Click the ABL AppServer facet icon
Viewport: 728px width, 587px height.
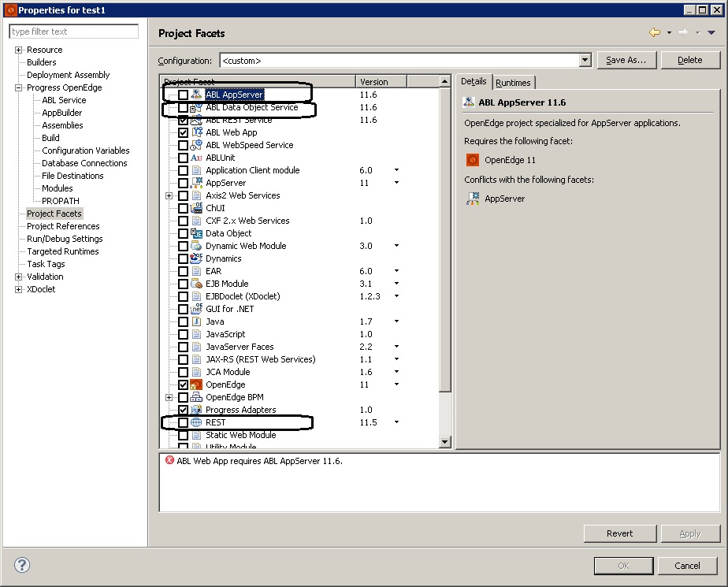tap(196, 95)
